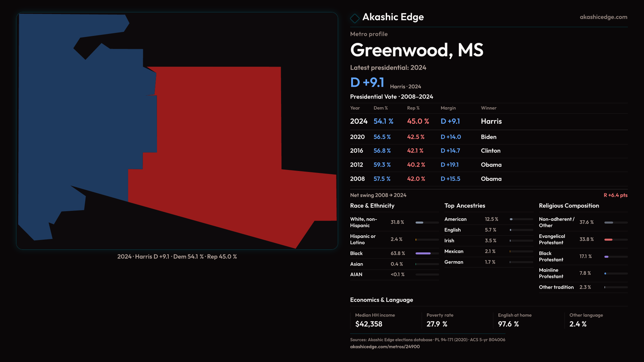This screenshot has width=644, height=362.
Task: Click the Akashic Edge diamond logo icon
Action: click(x=355, y=18)
